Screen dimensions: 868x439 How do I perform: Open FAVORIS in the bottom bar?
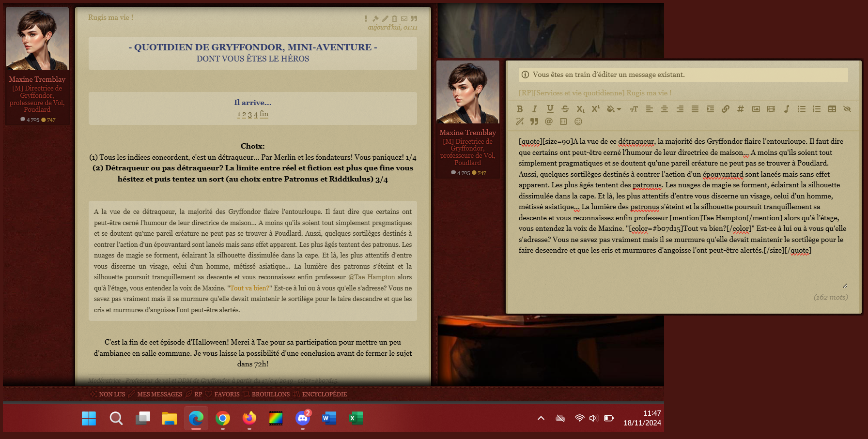click(222, 394)
